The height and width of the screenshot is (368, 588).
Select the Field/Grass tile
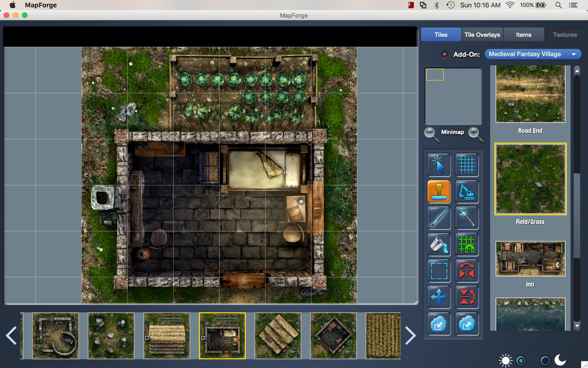(x=531, y=179)
